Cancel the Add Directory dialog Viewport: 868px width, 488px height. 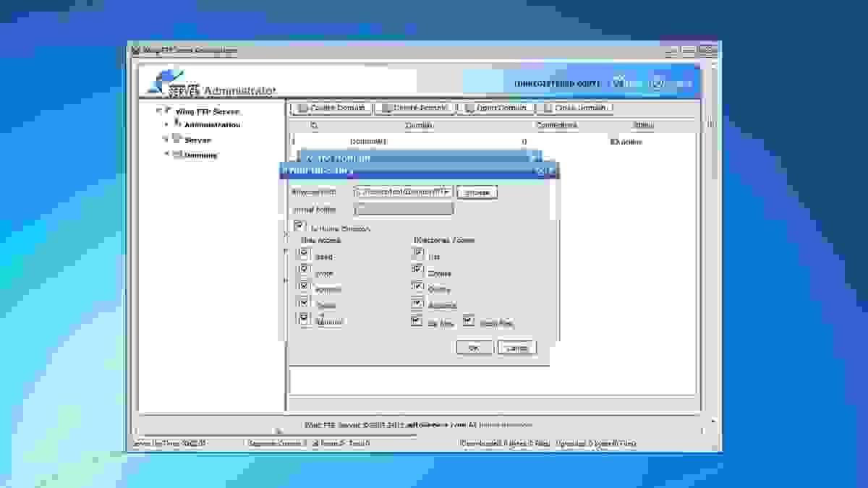coord(516,347)
